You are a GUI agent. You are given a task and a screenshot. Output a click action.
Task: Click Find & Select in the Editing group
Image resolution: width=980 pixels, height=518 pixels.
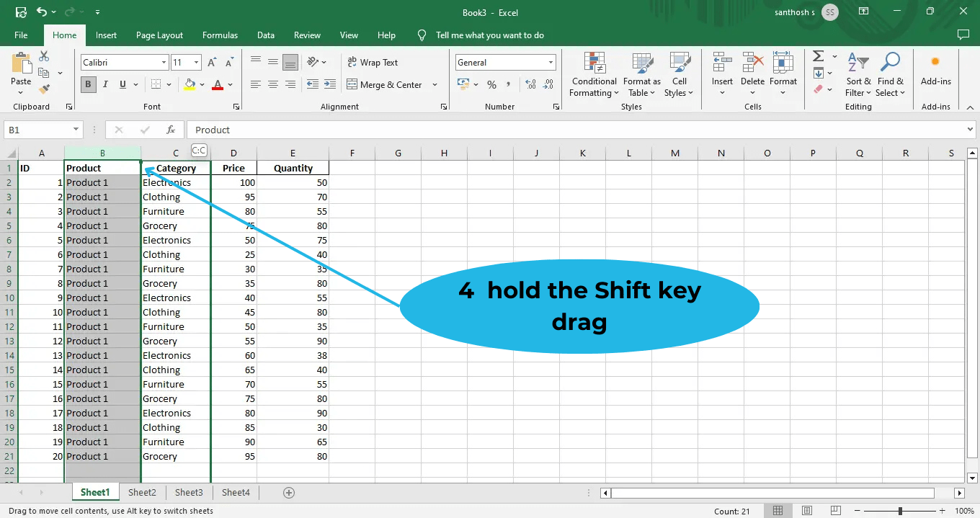[891, 75]
